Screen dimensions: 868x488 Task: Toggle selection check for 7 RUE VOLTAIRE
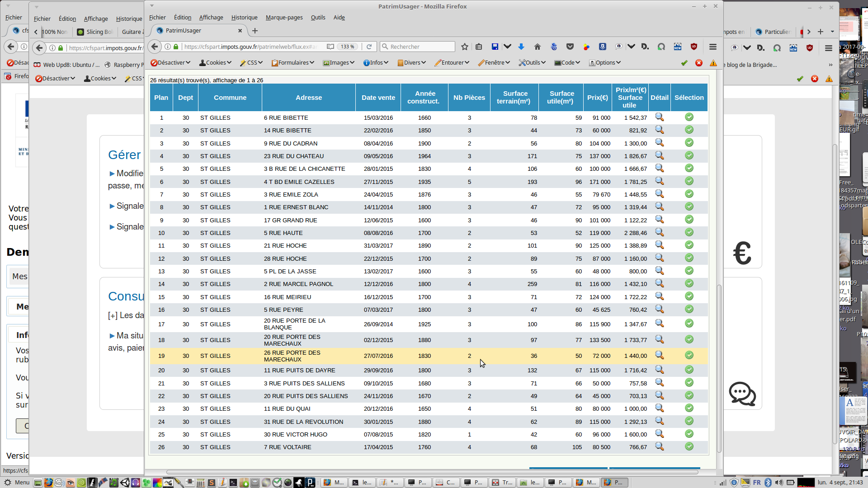[x=689, y=446]
